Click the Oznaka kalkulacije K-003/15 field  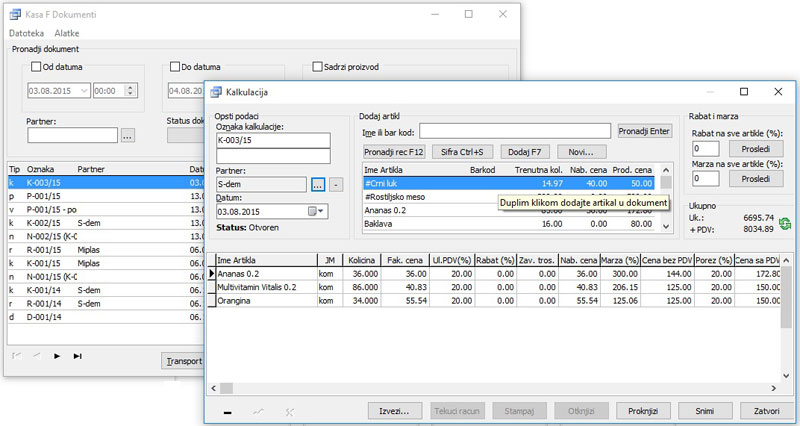pyautogui.click(x=273, y=140)
